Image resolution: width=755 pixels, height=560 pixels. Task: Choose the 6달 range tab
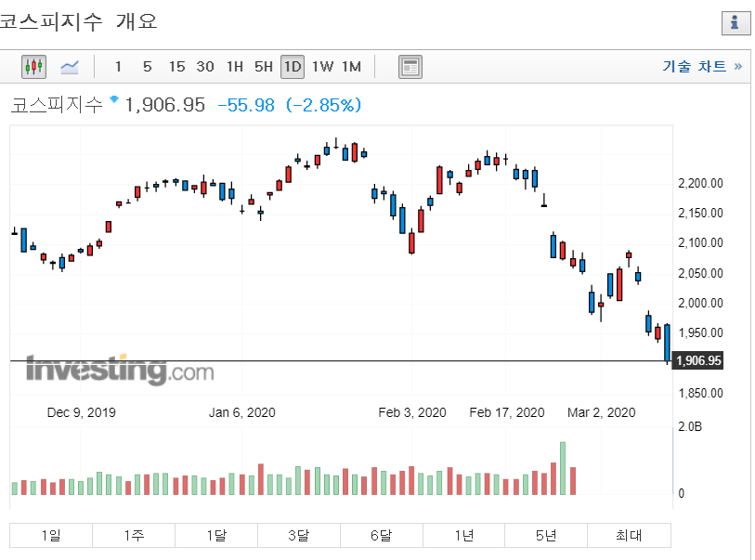pyautogui.click(x=382, y=535)
